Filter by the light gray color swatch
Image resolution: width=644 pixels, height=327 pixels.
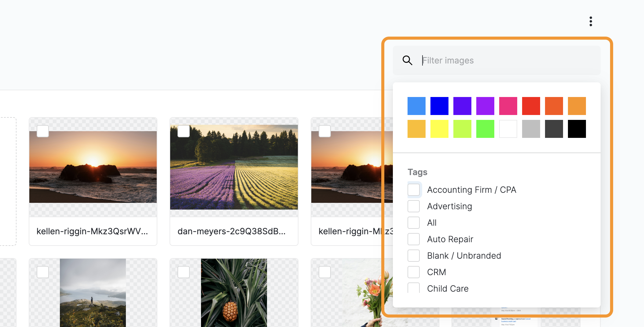[531, 129]
